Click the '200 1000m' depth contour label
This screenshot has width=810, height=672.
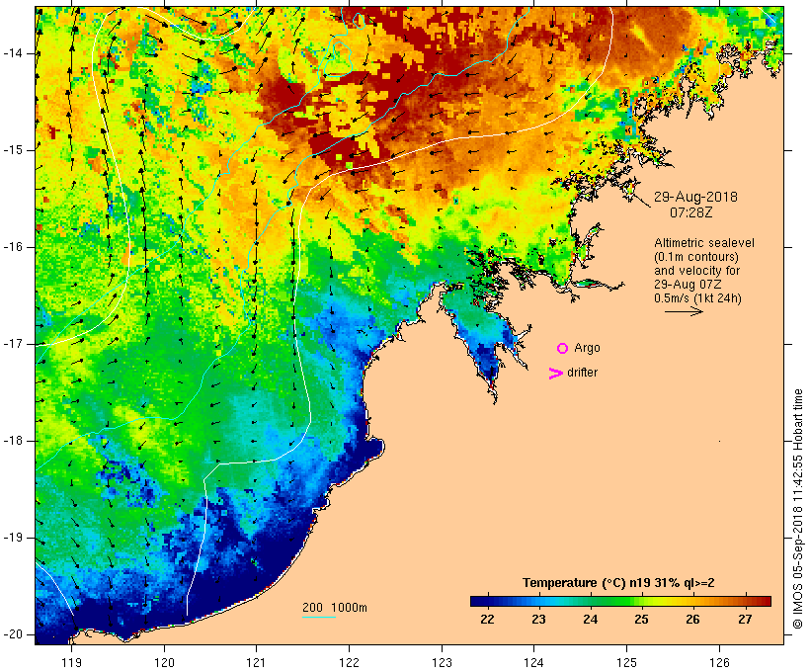(335, 608)
